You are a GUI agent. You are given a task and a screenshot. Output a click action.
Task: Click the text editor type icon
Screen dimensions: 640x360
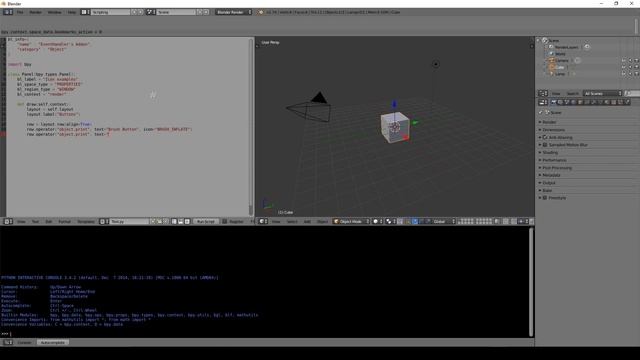click(x=8, y=222)
